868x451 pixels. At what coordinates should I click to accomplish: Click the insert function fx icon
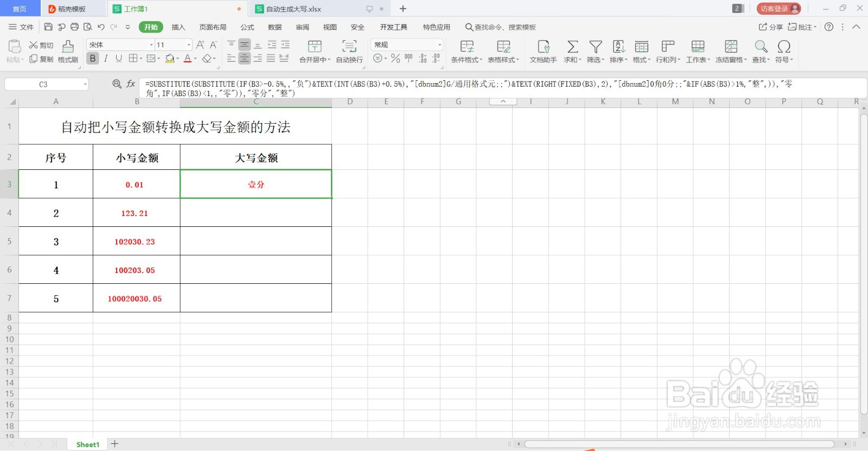click(x=131, y=84)
